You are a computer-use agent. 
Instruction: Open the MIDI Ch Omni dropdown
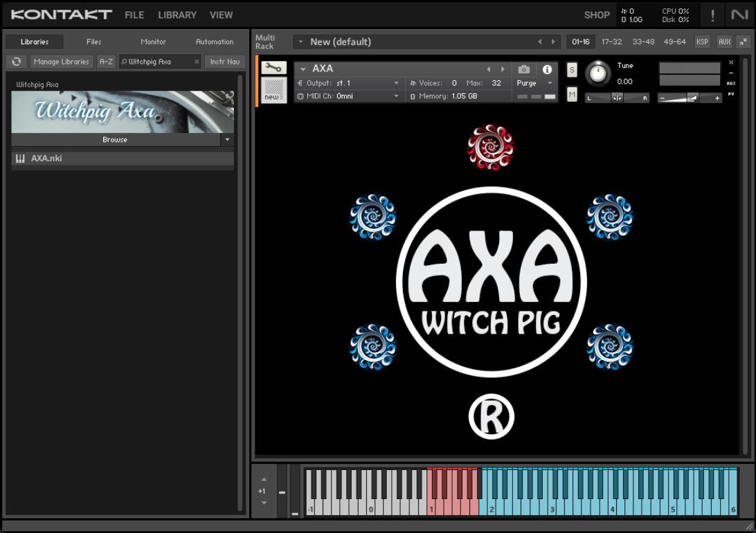coord(349,96)
